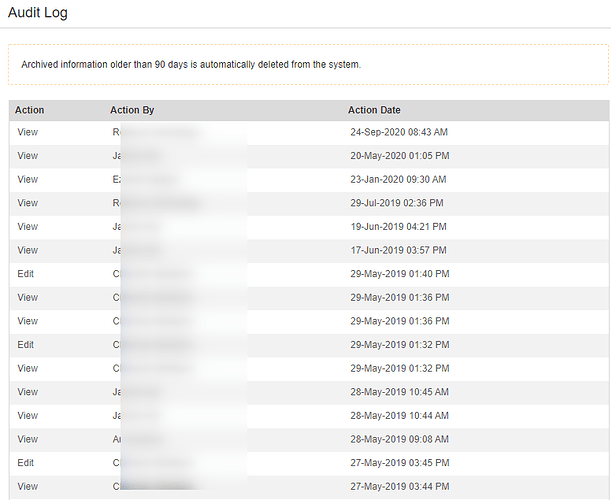Click View action in 17-Jun-2019 row
The width and height of the screenshot is (611, 500).
[x=28, y=250]
